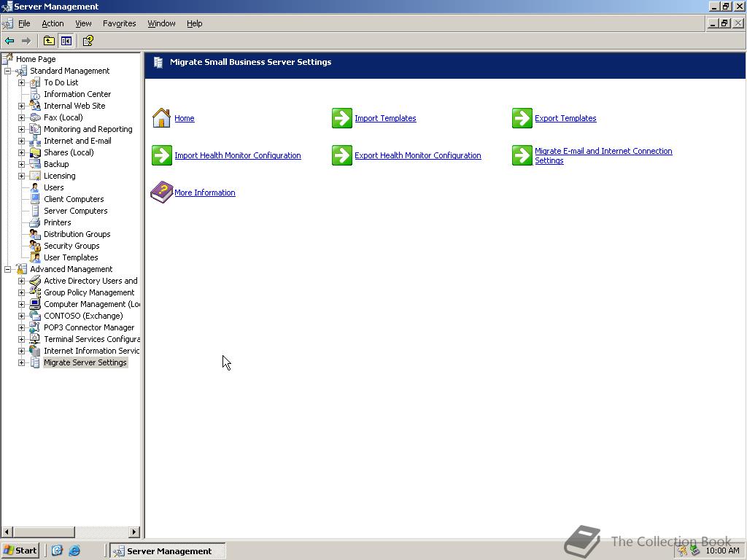Image resolution: width=747 pixels, height=560 pixels.
Task: Select Internet Information Services tree icon
Action: click(35, 351)
